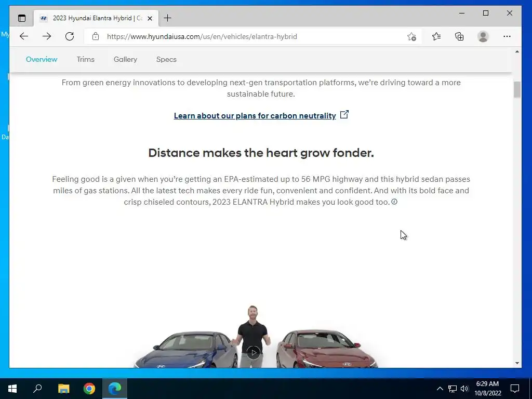Open the Favorites list icon
The image size is (532, 399).
436,36
